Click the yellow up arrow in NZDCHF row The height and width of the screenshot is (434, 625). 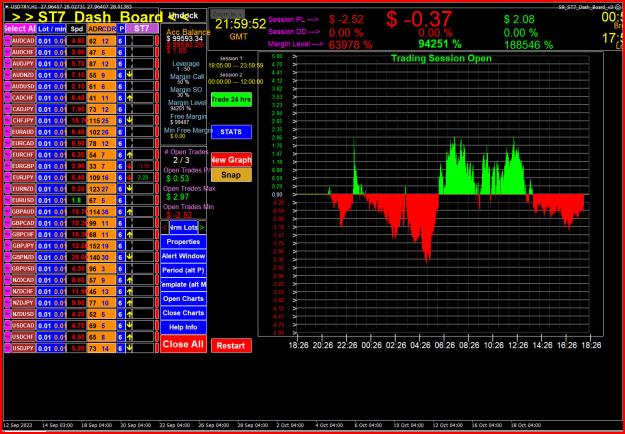(130, 291)
